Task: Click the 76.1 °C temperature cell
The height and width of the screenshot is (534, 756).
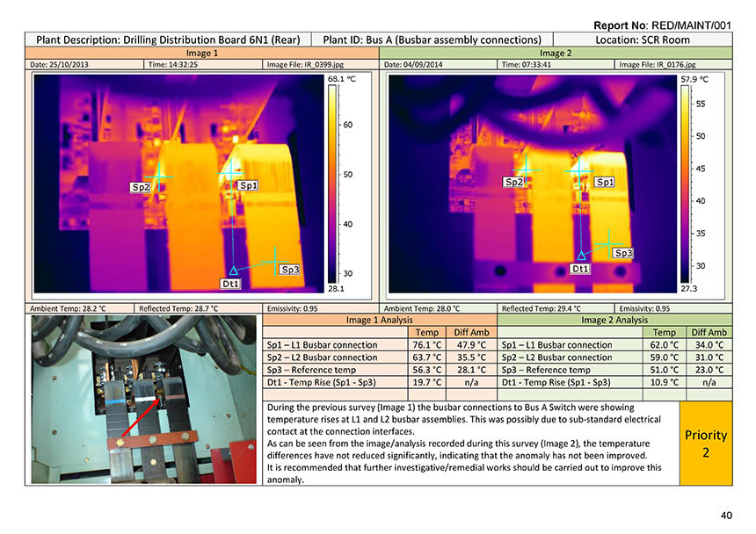Action: coord(427,345)
